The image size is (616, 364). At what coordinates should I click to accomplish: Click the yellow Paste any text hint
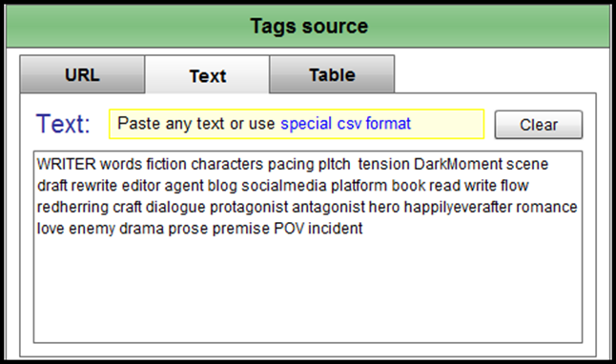coord(297,124)
